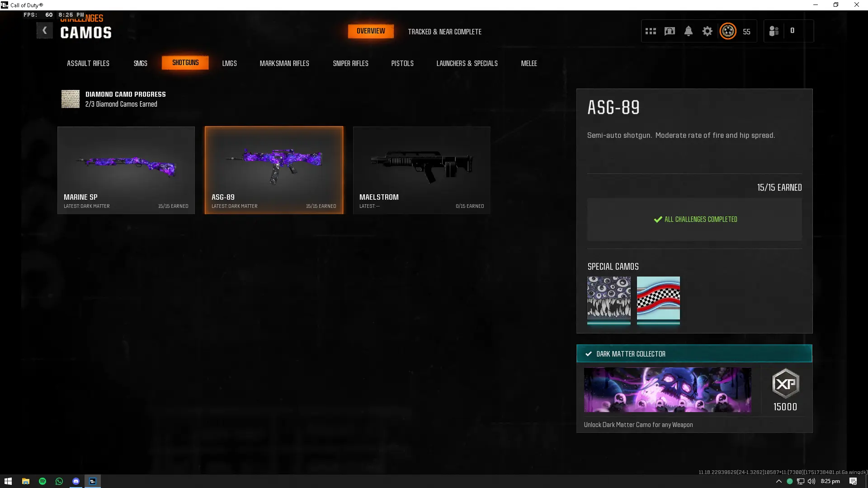The height and width of the screenshot is (488, 868).
Task: Switch to Assault Rifles tab
Action: coord(88,63)
